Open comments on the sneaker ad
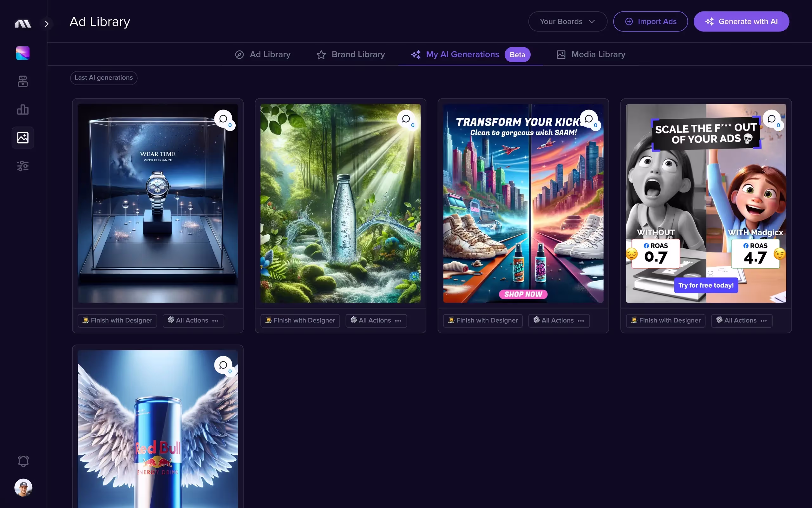This screenshot has width=812, height=508. pyautogui.click(x=589, y=119)
